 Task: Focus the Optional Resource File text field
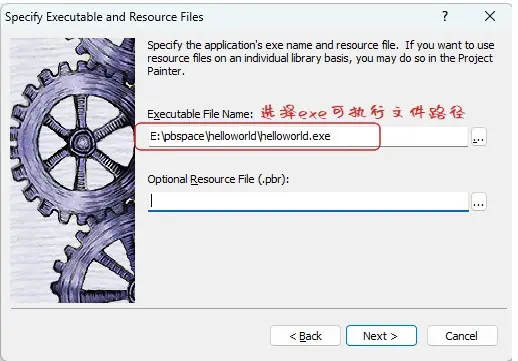click(308, 201)
